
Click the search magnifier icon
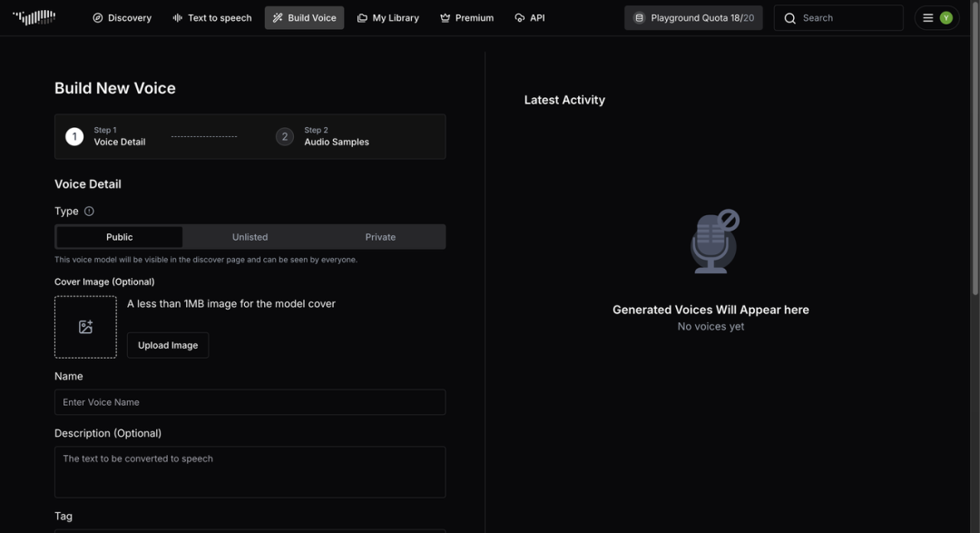click(x=789, y=18)
